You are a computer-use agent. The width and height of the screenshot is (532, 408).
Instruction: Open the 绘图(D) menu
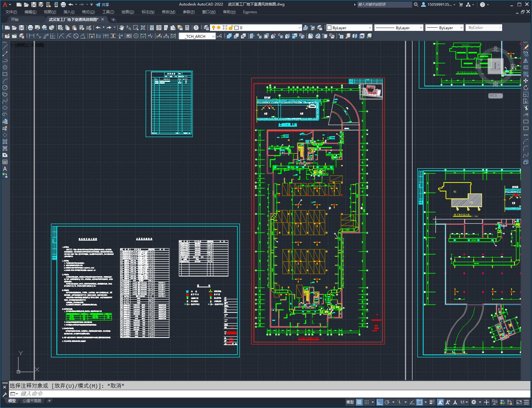pyautogui.click(x=128, y=12)
